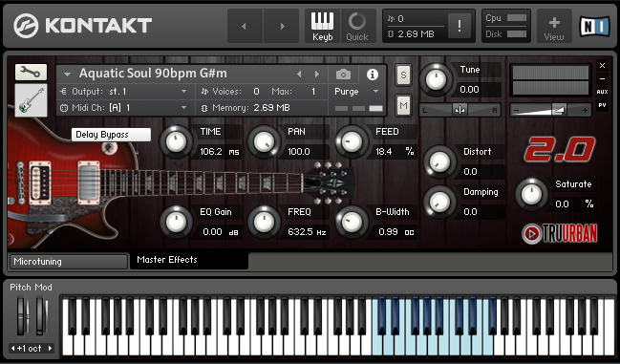620x364 pixels.
Task: Open the Purge dropdown menu
Action: coord(356,92)
